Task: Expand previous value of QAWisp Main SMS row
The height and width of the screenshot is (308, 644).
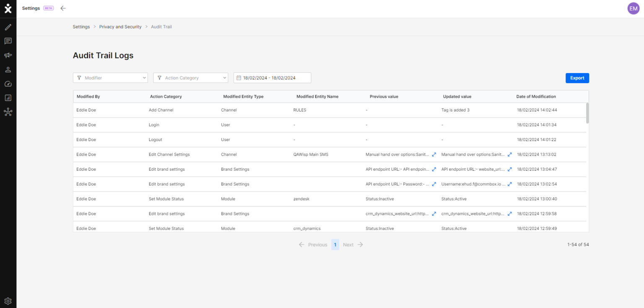Action: click(434, 154)
